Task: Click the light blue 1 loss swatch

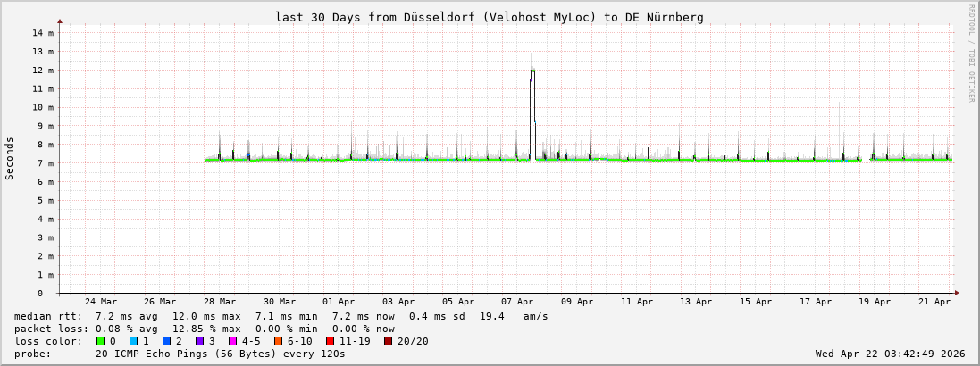Action: click(134, 341)
